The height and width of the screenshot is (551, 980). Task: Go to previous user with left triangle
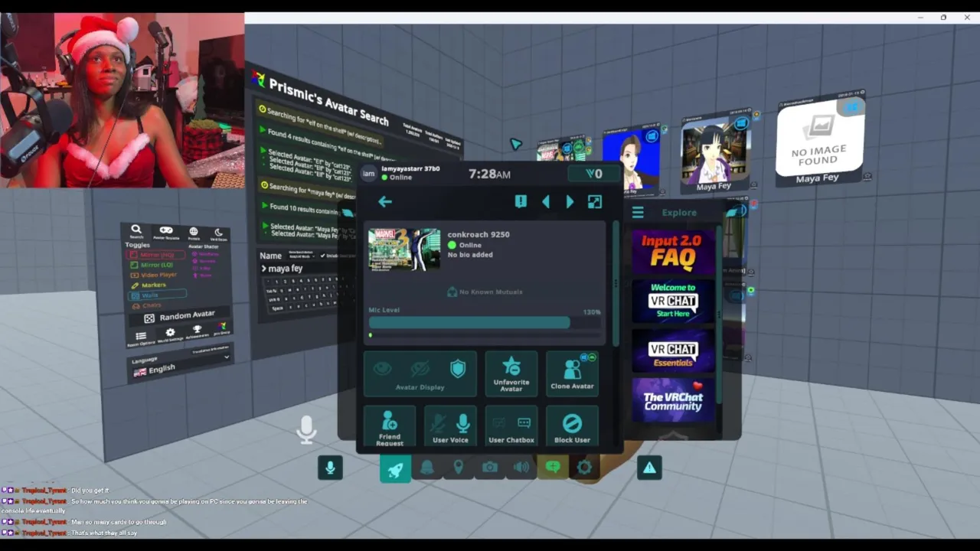[546, 201]
